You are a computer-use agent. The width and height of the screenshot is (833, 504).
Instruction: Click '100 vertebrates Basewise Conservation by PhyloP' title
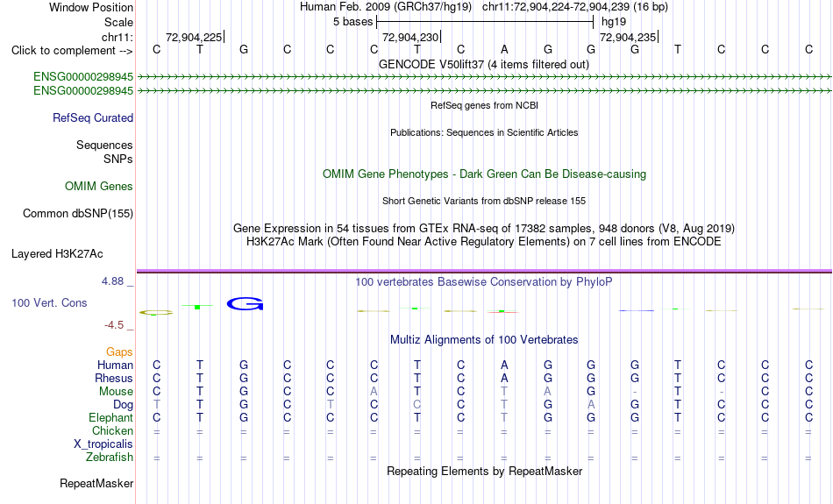click(x=484, y=282)
